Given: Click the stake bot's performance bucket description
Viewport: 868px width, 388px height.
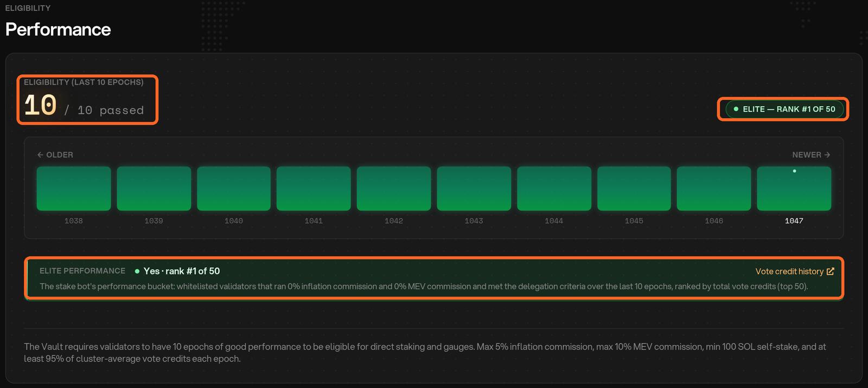Looking at the screenshot, I should [424, 287].
